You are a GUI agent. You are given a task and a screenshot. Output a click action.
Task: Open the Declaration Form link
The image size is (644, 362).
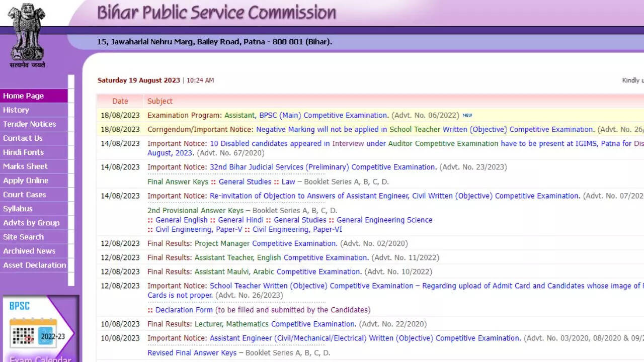click(184, 310)
